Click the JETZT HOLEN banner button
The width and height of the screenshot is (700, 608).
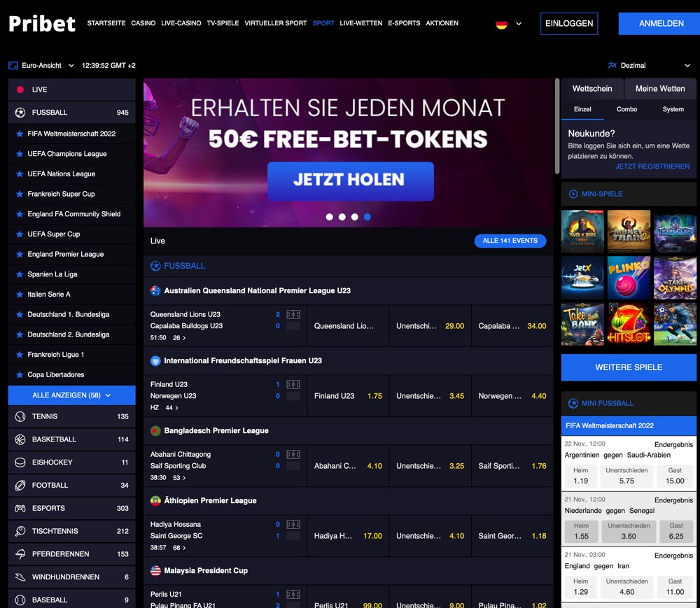click(350, 181)
